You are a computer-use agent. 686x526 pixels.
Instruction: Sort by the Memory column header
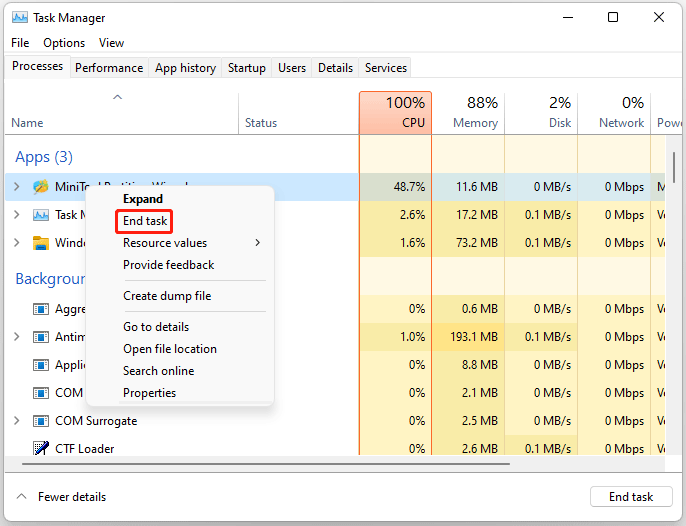pos(468,113)
